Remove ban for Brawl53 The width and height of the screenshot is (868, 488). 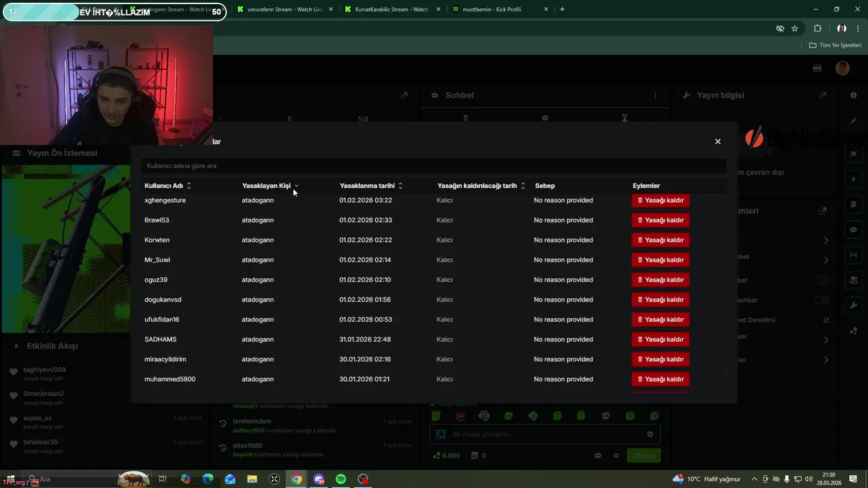[660, 220]
